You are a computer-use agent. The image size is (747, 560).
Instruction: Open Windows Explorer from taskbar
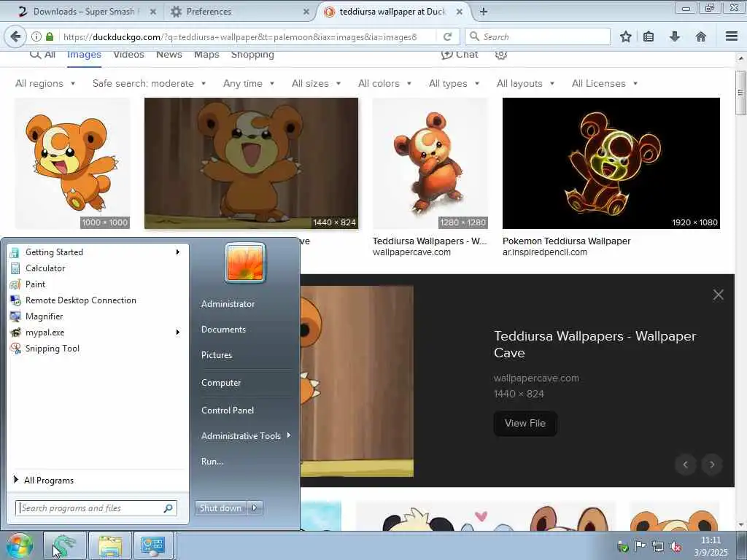pyautogui.click(x=110, y=545)
